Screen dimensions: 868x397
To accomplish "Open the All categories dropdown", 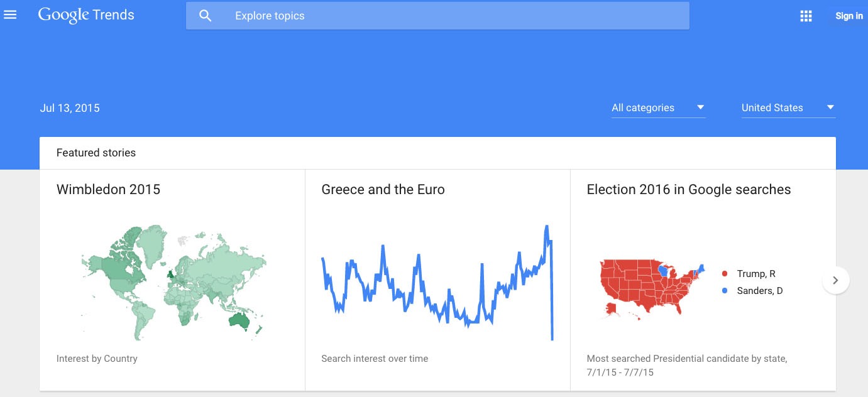I will click(x=643, y=107).
